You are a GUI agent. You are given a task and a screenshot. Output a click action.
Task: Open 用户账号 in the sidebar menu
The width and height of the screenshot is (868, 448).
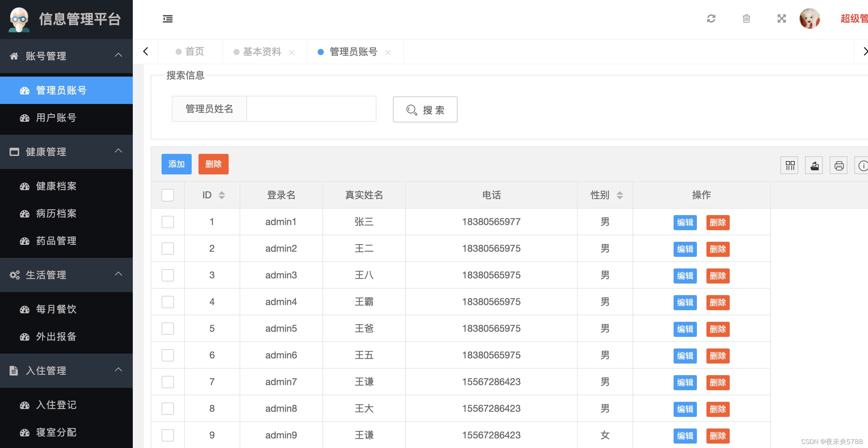[x=56, y=118]
